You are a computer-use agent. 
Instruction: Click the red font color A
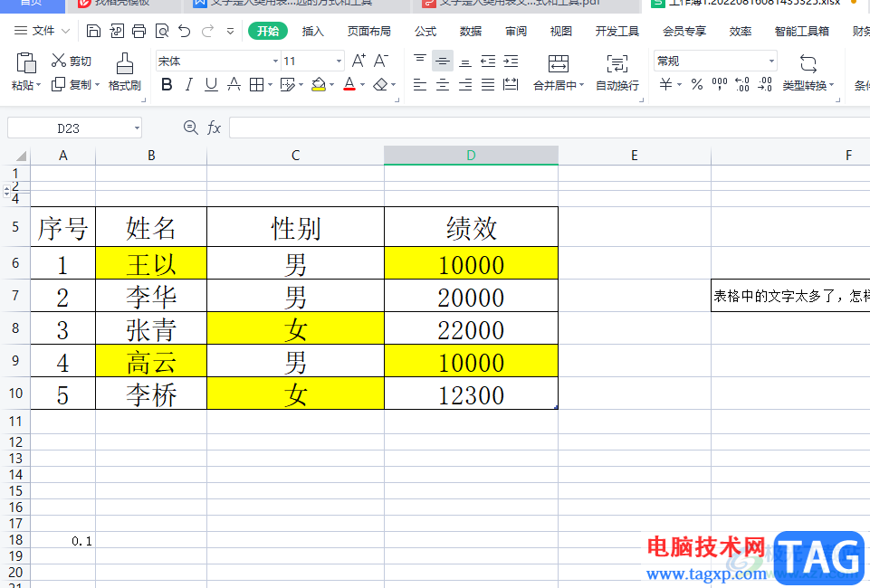click(349, 84)
